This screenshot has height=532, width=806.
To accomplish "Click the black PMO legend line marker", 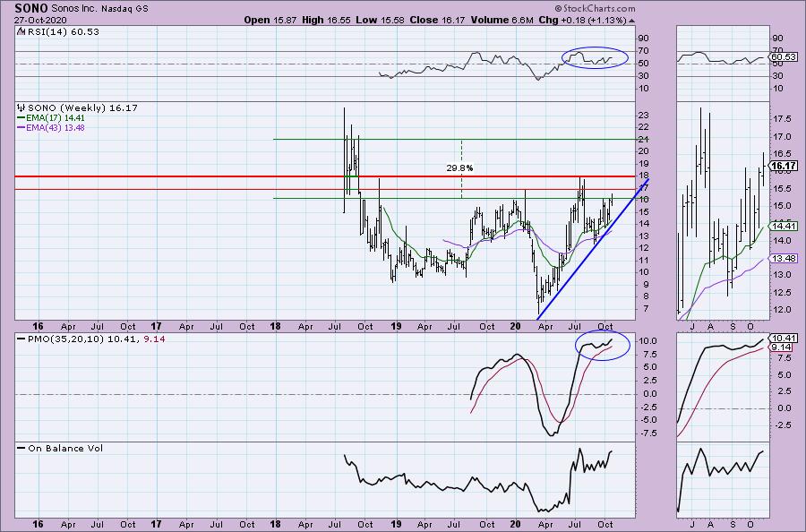I will pos(21,339).
